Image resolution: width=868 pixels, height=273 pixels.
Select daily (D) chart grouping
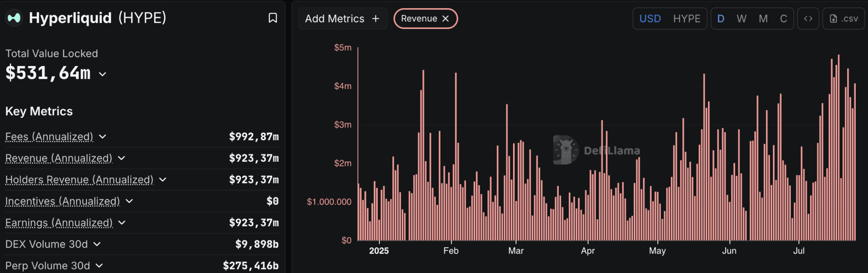pos(721,19)
